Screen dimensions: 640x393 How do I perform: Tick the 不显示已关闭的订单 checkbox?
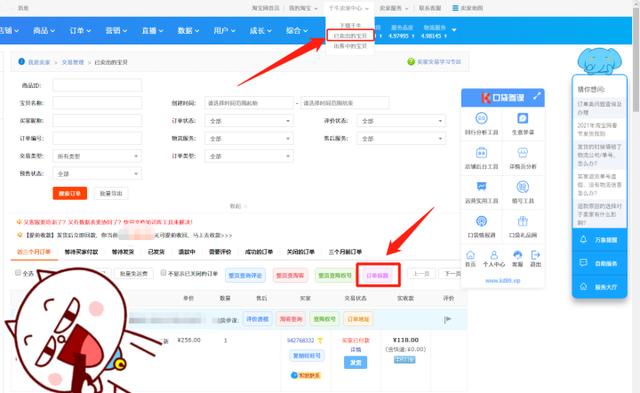pyautogui.click(x=163, y=273)
